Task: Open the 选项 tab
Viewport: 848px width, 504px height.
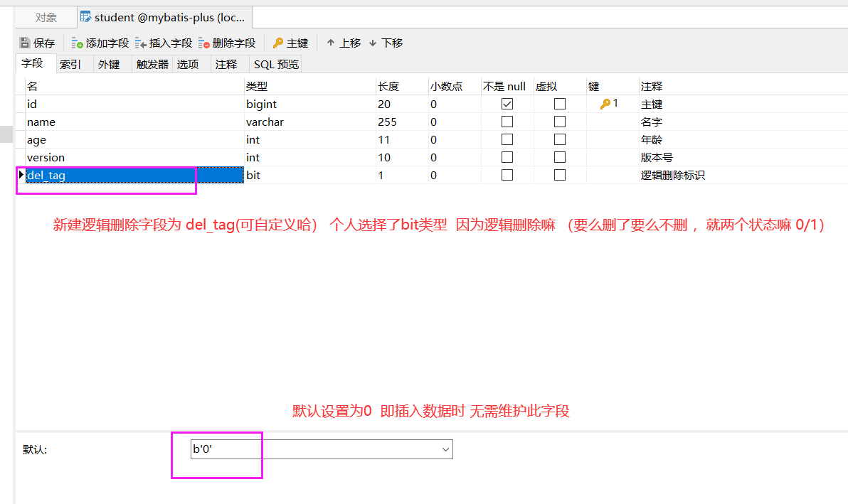Action: [x=187, y=63]
